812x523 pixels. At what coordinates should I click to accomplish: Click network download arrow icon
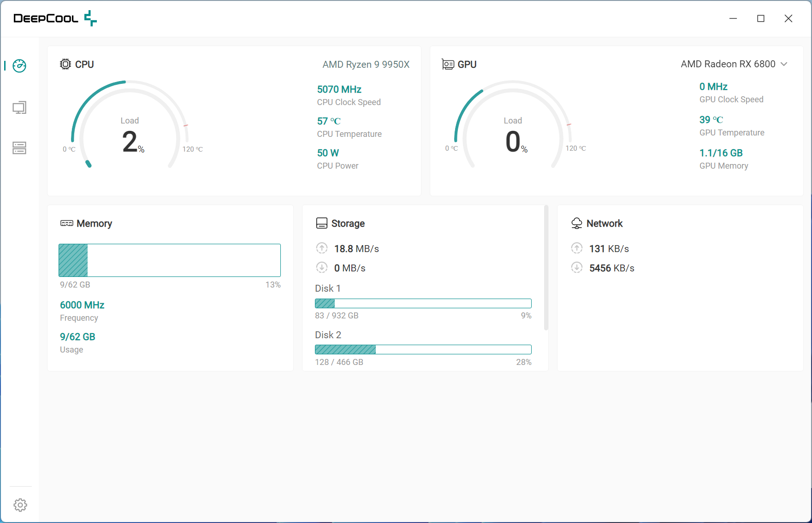pos(577,268)
